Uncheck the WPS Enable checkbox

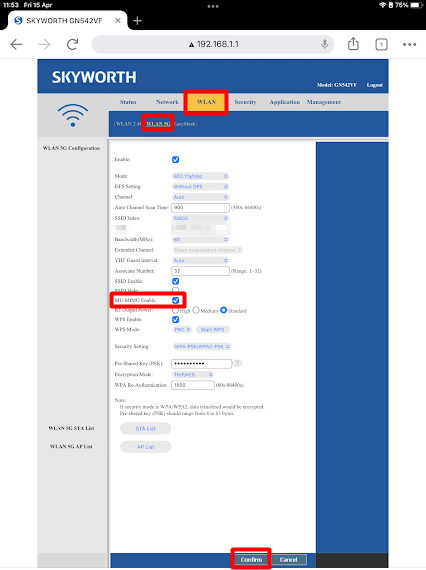click(176, 319)
